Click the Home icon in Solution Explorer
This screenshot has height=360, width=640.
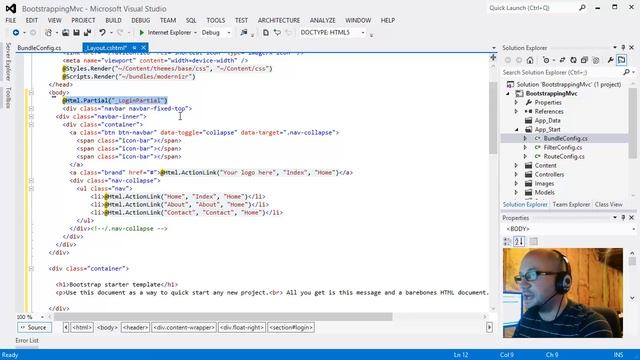coord(530,60)
